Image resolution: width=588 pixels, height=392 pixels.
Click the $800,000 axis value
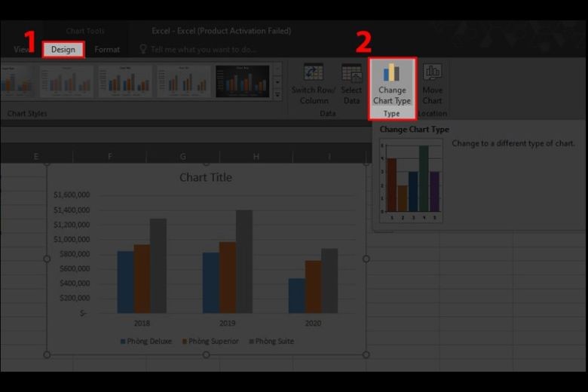click(x=75, y=254)
